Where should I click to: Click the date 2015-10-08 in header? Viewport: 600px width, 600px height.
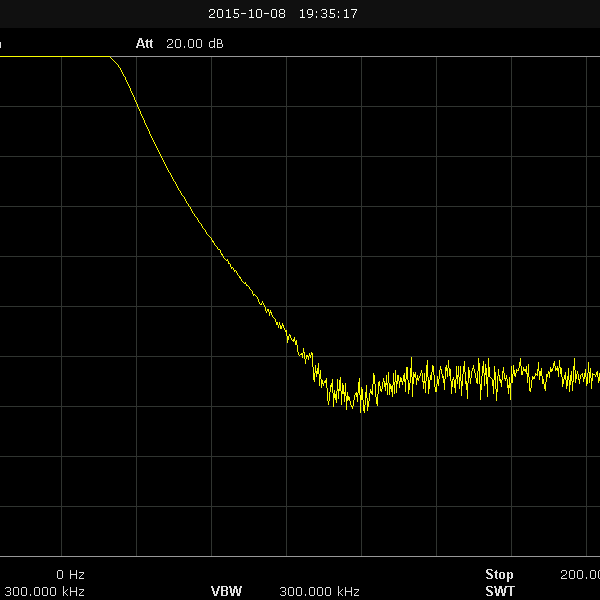(245, 14)
